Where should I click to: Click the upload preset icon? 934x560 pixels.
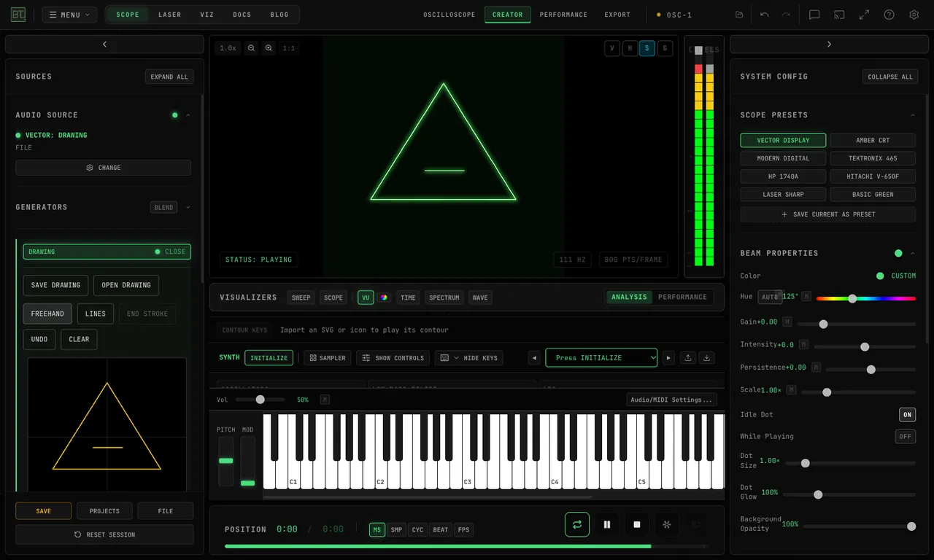point(687,358)
